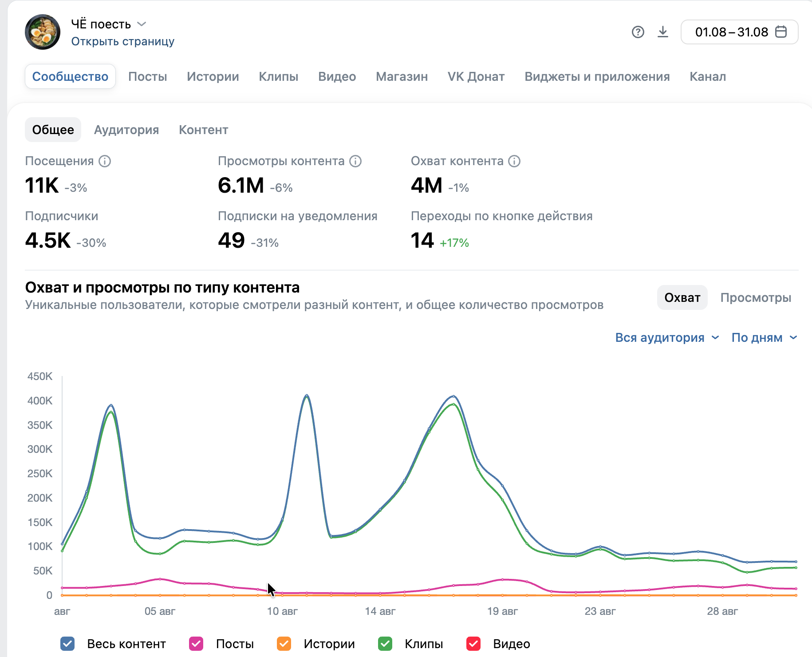The height and width of the screenshot is (657, 812).
Task: Switch to the Клипы tab
Action: coord(279,76)
